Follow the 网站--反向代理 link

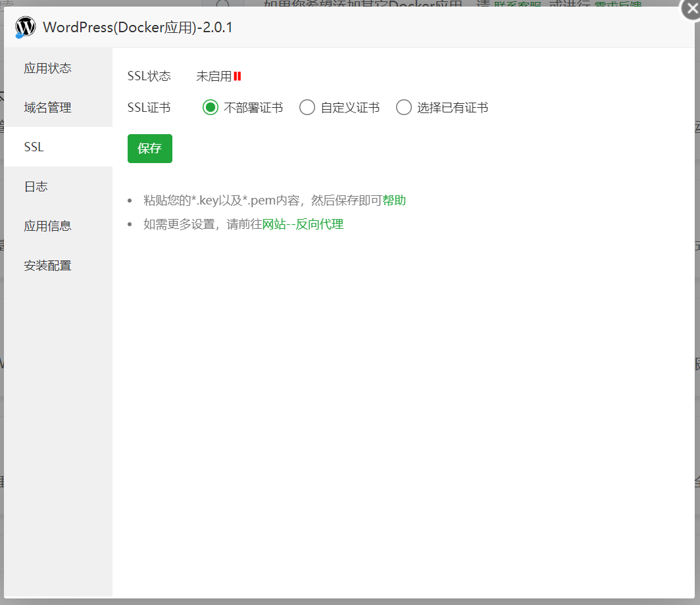coord(303,224)
